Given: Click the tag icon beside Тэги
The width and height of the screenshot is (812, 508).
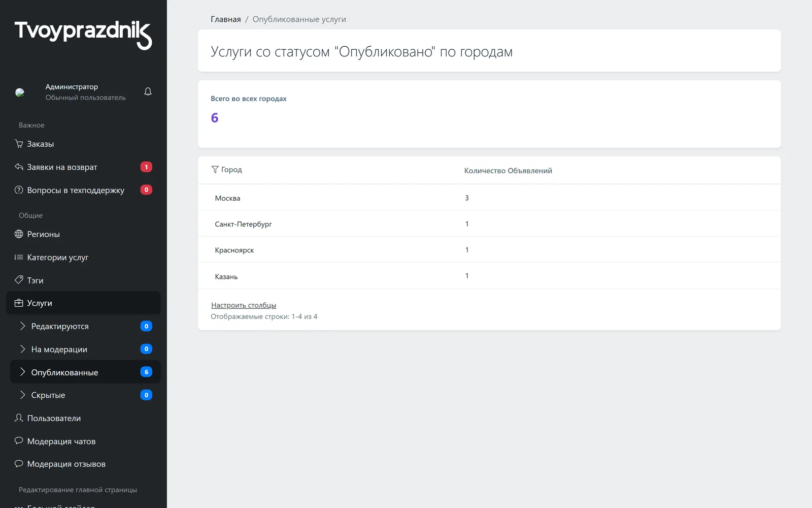Looking at the screenshot, I should (x=19, y=279).
